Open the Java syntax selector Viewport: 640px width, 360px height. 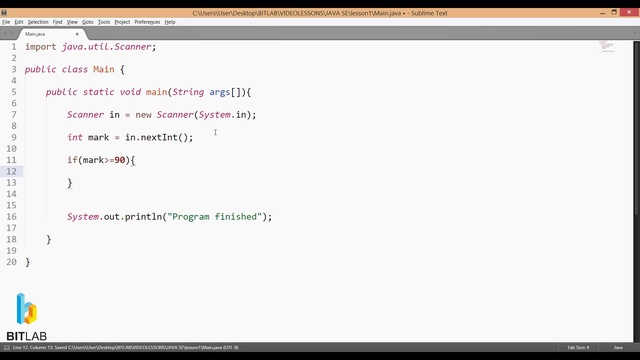(618, 348)
